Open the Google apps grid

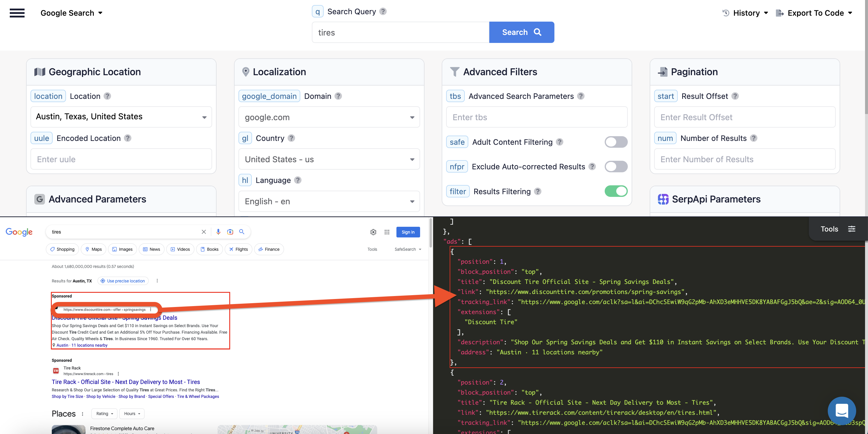click(x=387, y=232)
